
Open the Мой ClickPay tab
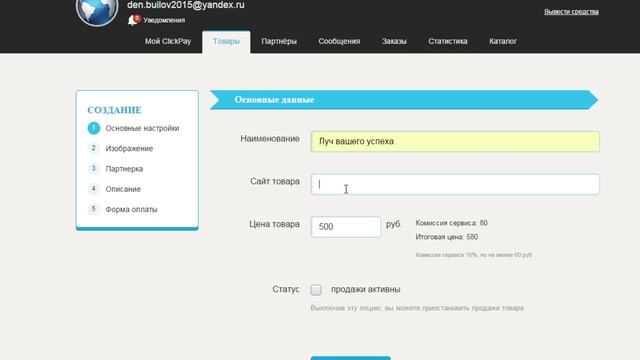coord(168,41)
